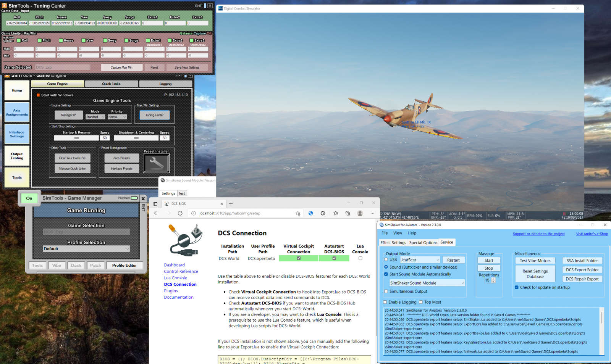Close the DCS-BIOS browser tab
Image resolution: width=611 pixels, height=364 pixels.
pos(221,204)
